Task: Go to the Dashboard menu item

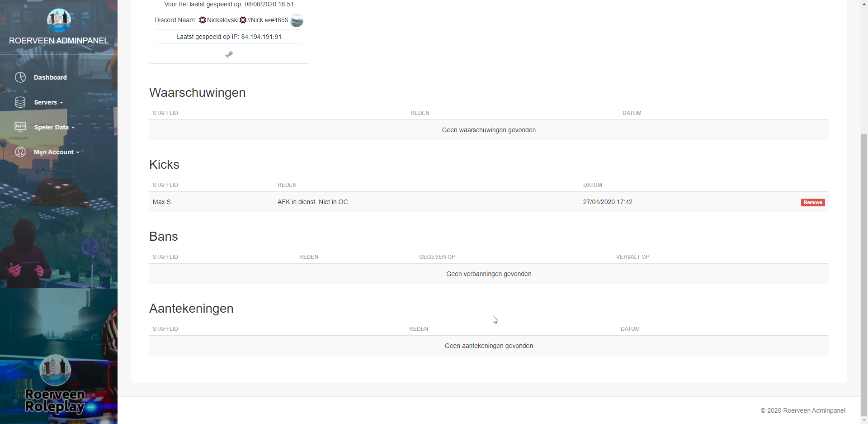Action: click(x=50, y=77)
